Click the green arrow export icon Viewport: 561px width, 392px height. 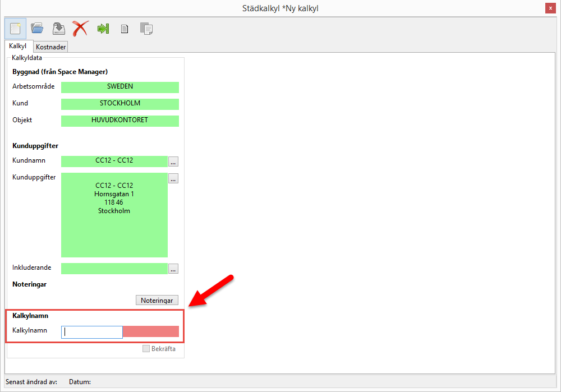103,28
